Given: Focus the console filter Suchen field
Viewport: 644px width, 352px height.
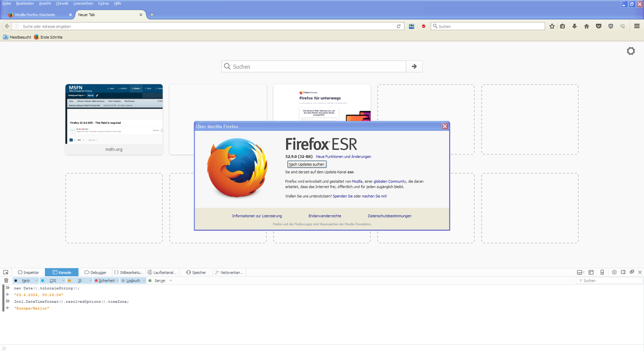Looking at the screenshot, I should [x=608, y=281].
